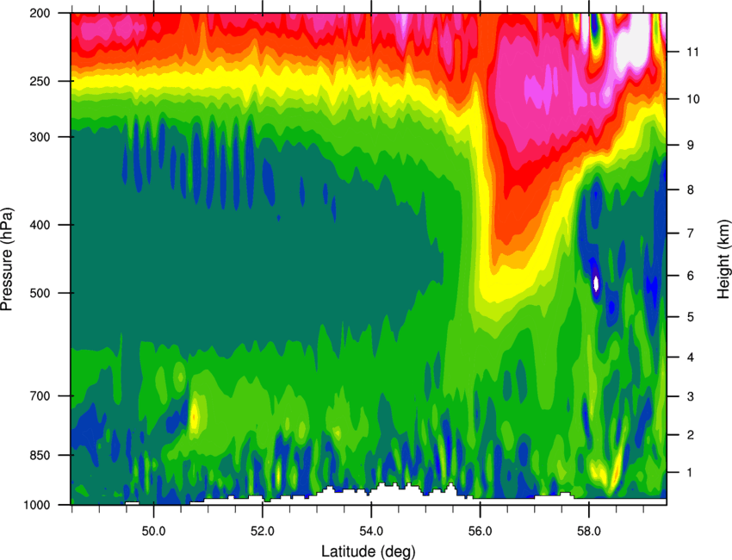The image size is (732, 560).
Task: Click the 56.0 latitude tick label
Action: coord(480,531)
